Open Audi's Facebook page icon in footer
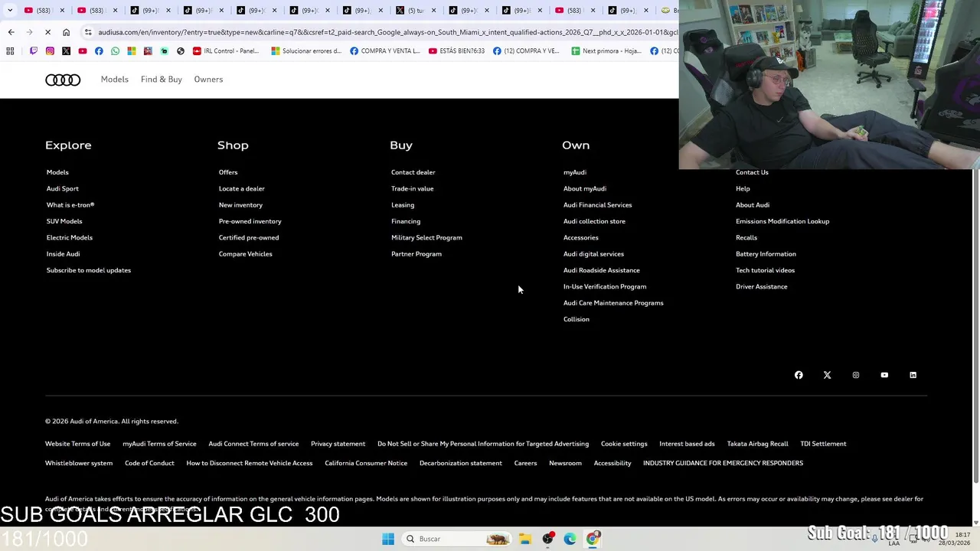 [799, 375]
